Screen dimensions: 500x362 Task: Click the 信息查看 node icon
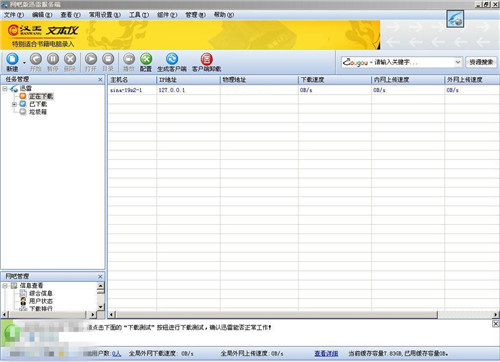pos(14,286)
